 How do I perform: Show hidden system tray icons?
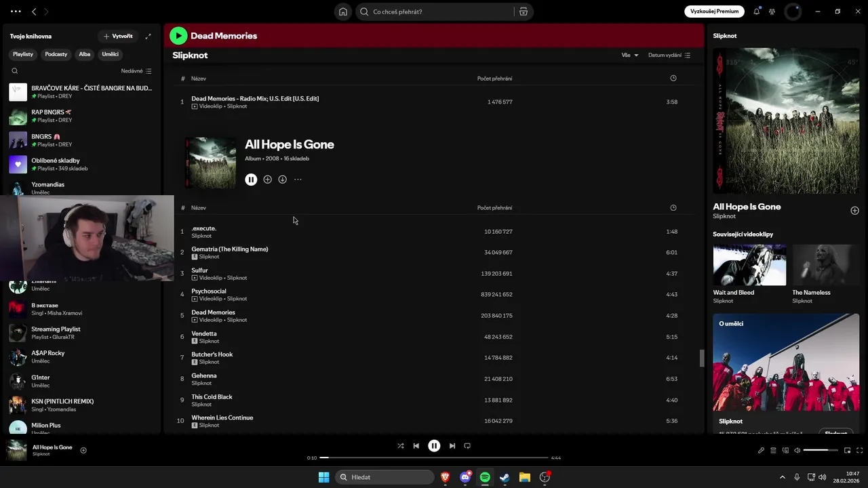coord(782,477)
